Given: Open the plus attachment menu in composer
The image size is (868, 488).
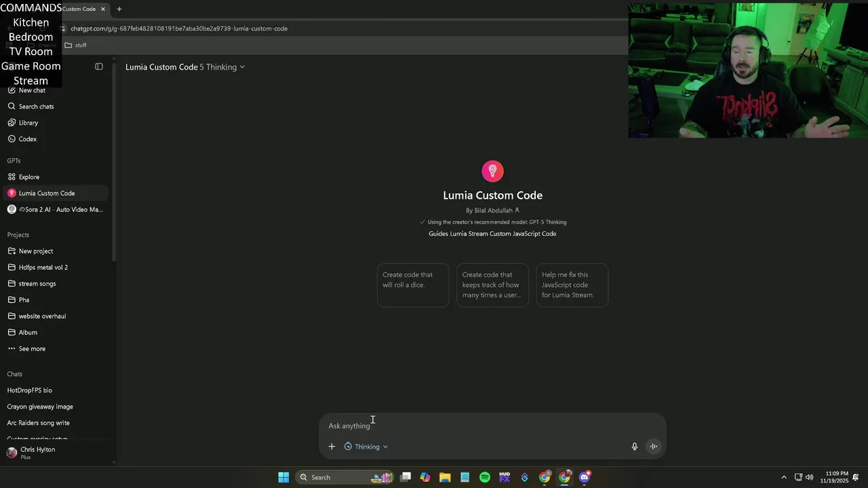Looking at the screenshot, I should point(332,447).
